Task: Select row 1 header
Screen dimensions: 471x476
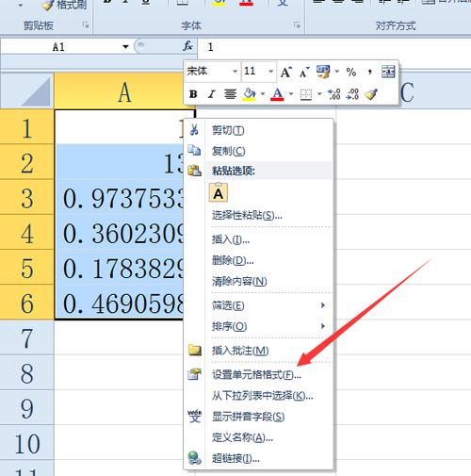Action: coord(26,126)
